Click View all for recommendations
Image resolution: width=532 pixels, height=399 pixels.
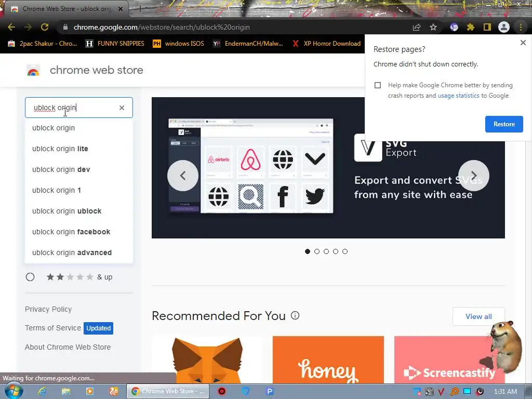pos(478,316)
